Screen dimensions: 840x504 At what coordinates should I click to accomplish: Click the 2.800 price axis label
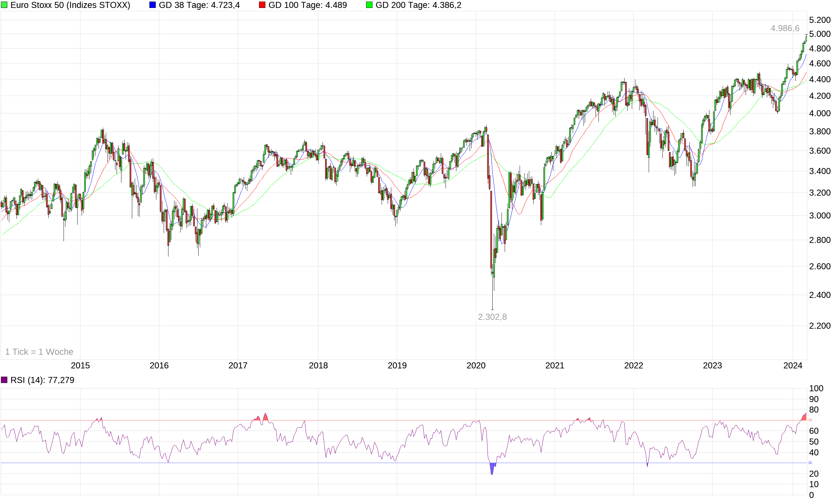click(820, 240)
